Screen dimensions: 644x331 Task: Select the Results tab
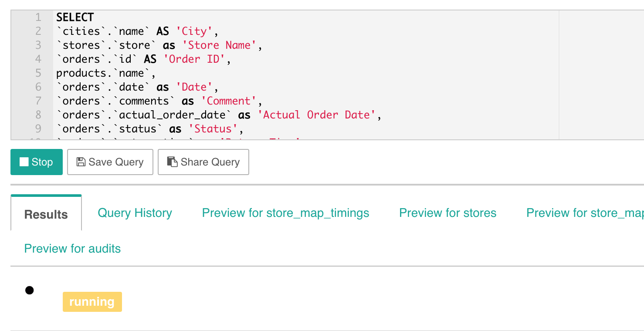coord(46,214)
